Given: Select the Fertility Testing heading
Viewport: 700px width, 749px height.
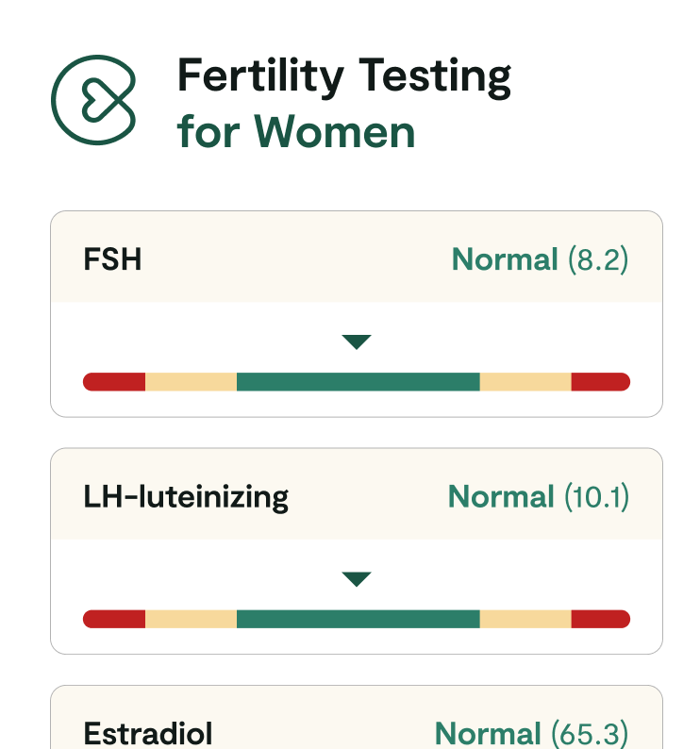Looking at the screenshot, I should (x=344, y=76).
